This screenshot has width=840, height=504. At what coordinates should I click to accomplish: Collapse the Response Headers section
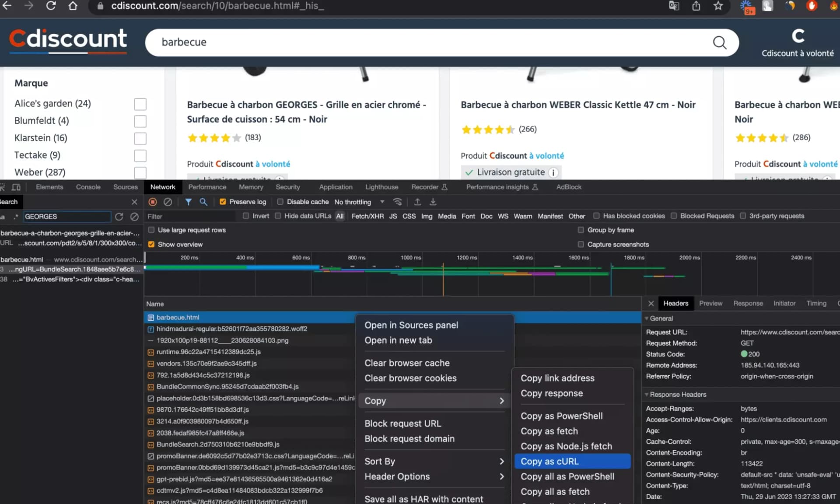[677, 394]
